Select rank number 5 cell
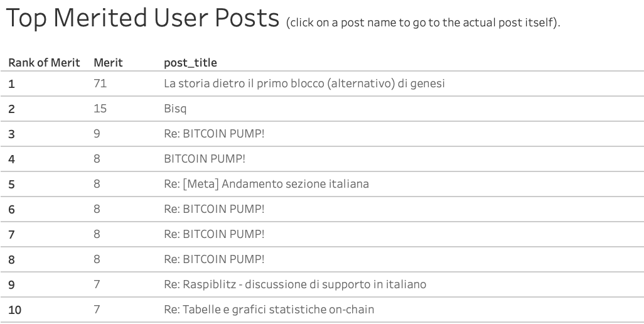Viewport: 644px width, 324px height. [x=11, y=185]
